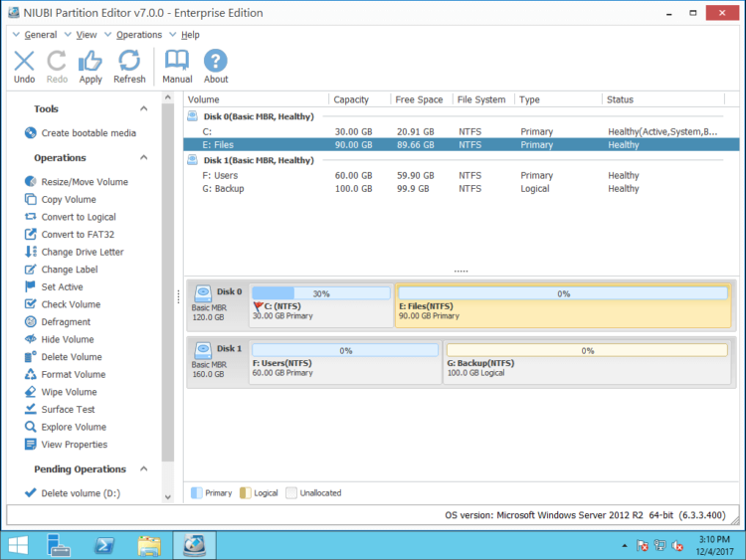Run Surface Test operation

60,409
